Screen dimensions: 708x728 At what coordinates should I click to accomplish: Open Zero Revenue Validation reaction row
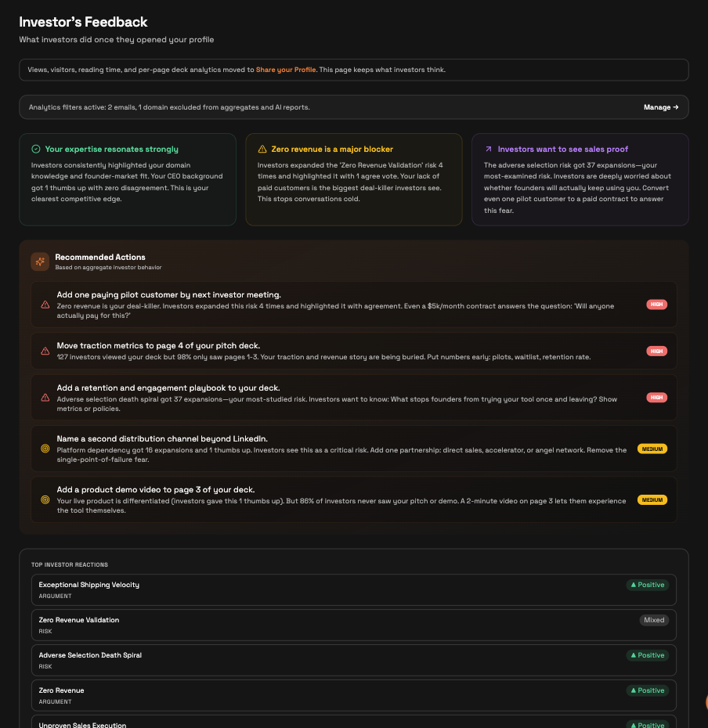pyautogui.click(x=353, y=625)
